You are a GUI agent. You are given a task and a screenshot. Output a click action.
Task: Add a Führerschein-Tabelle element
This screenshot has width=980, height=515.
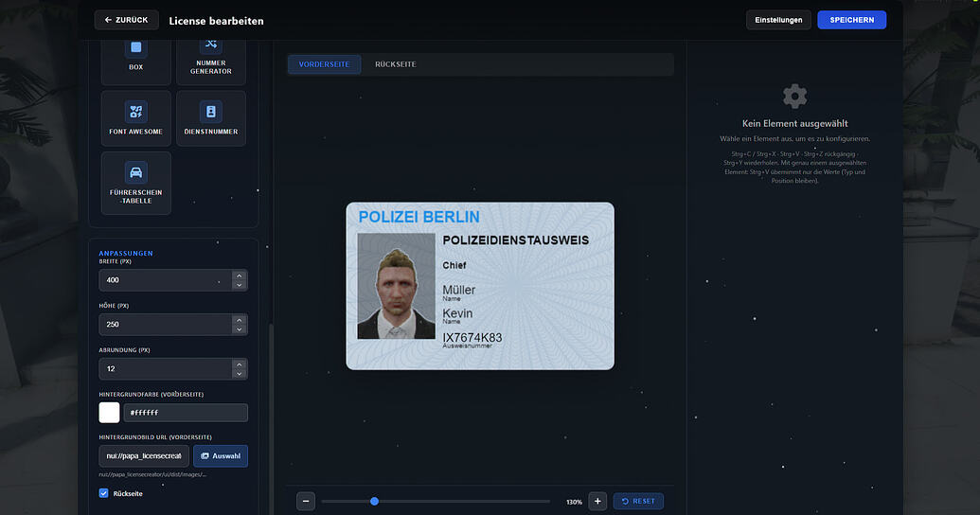pos(135,183)
